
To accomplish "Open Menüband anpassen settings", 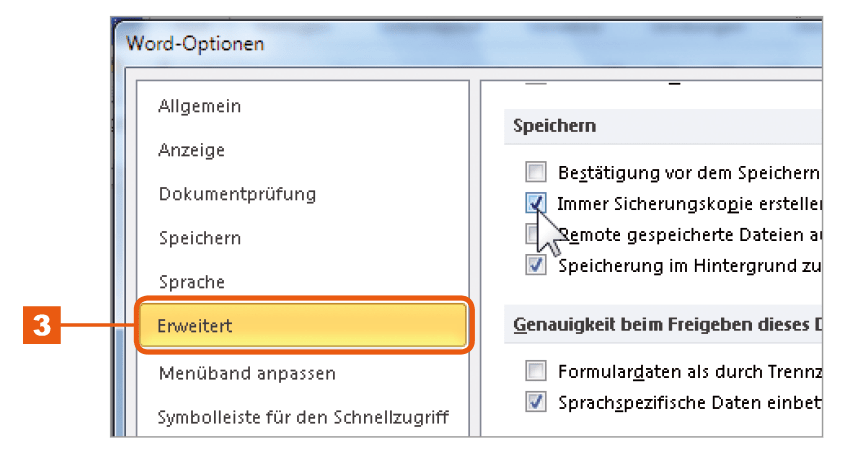I will [247, 373].
